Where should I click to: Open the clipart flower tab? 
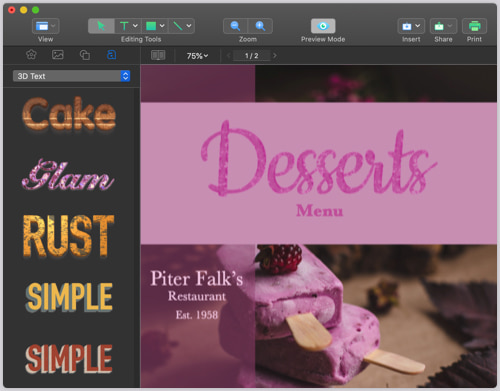pos(31,55)
